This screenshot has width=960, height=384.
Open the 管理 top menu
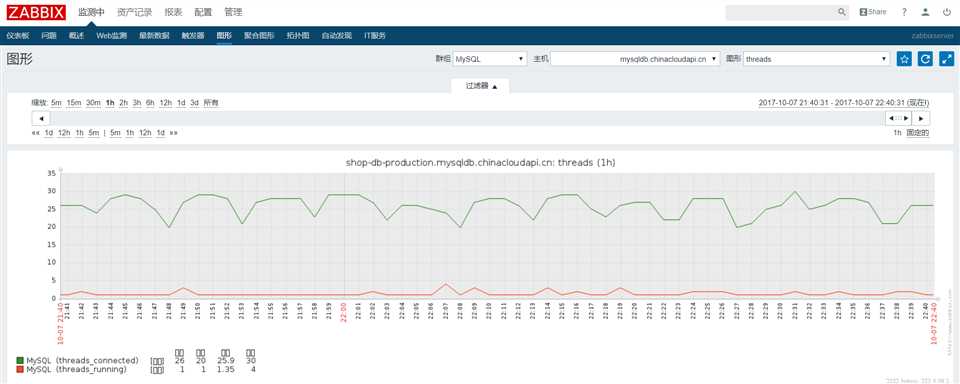pyautogui.click(x=233, y=12)
